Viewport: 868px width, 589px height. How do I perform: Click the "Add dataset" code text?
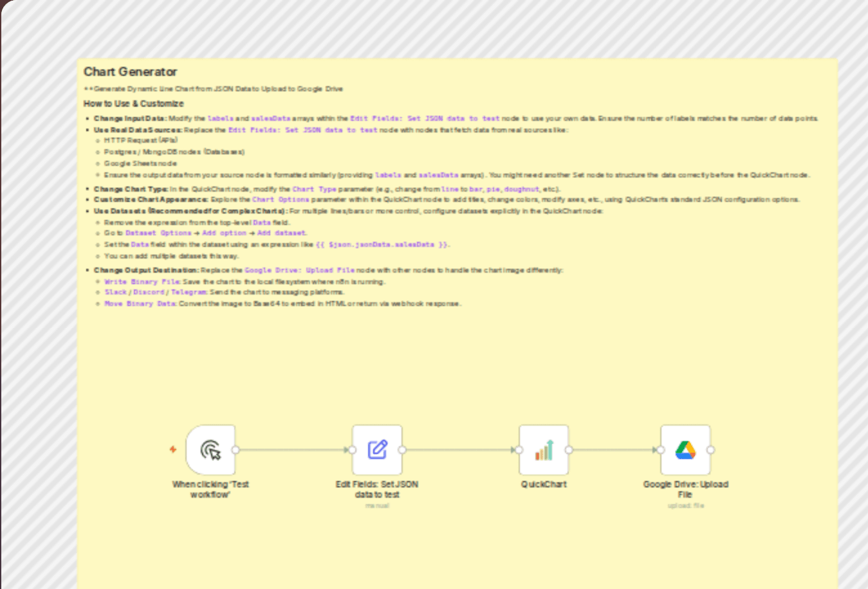point(281,233)
